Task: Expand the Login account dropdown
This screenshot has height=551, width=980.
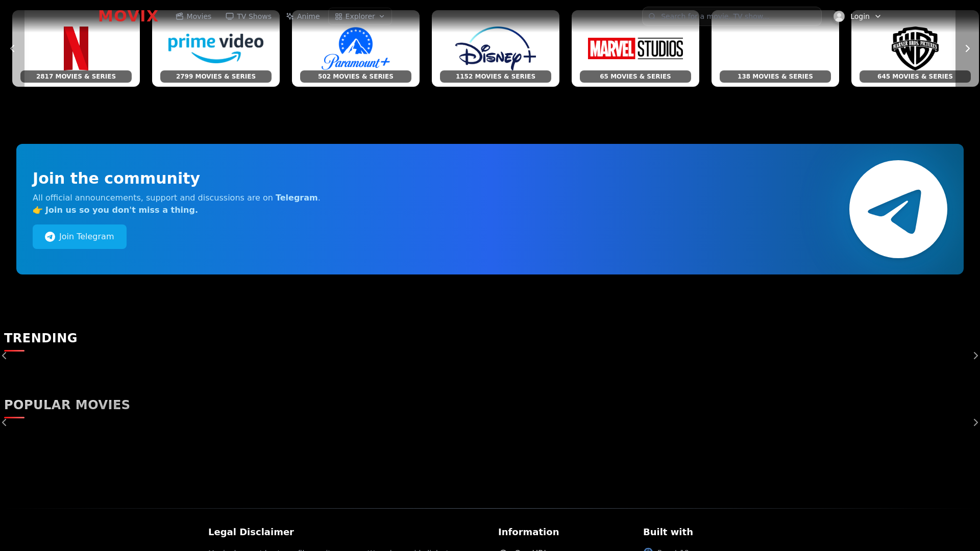Action: pyautogui.click(x=857, y=16)
